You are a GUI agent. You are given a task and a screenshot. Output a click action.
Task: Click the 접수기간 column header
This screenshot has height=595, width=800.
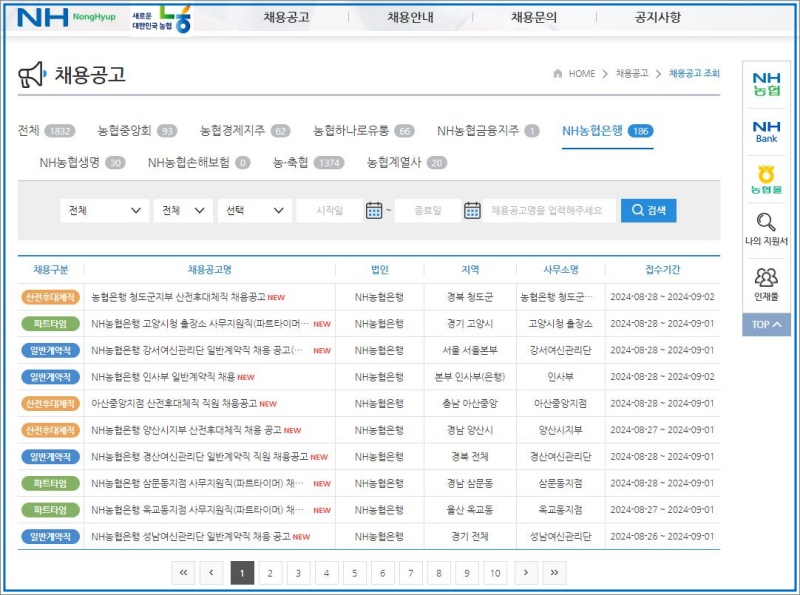pyautogui.click(x=662, y=269)
